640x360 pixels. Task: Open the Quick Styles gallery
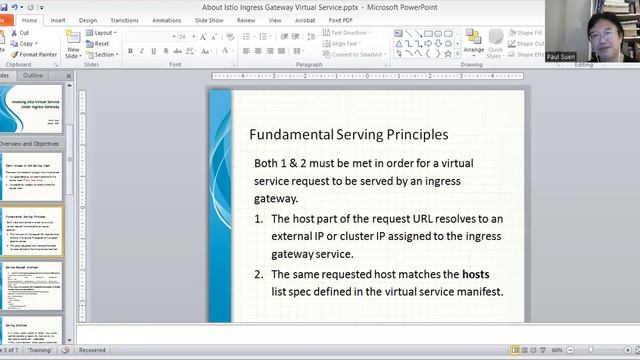496,44
